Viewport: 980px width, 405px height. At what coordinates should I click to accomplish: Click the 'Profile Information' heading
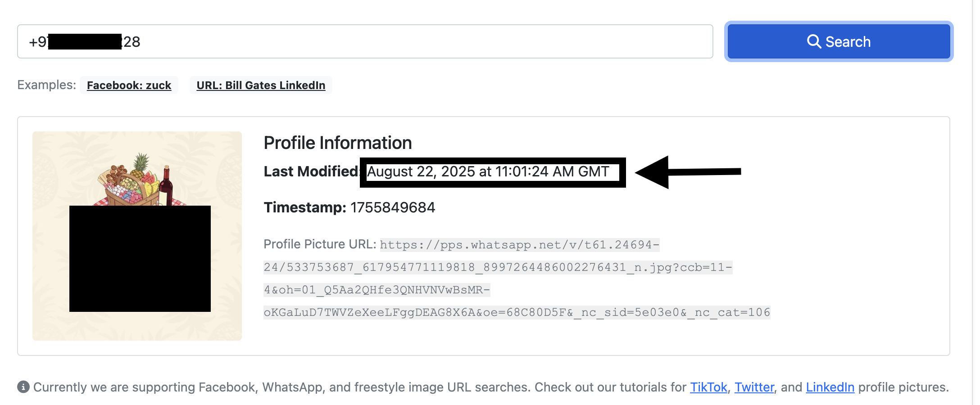pyautogui.click(x=337, y=143)
